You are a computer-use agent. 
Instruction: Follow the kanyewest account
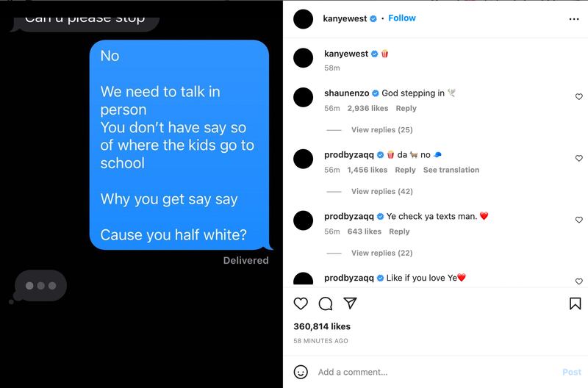pos(401,18)
